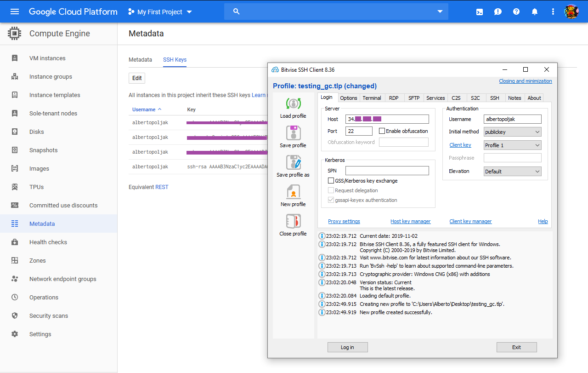Open the user account avatar
Screen dimensions: 588x373
[x=571, y=11]
